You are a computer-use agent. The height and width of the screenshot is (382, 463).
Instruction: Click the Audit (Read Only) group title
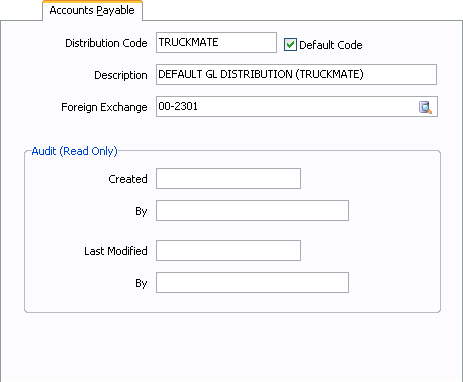point(74,151)
